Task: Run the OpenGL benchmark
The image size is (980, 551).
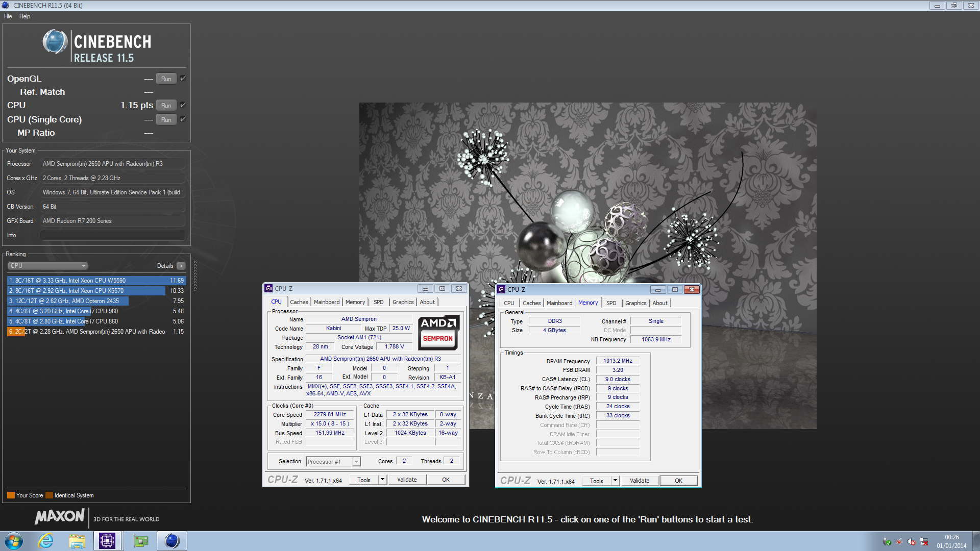Action: 166,79
